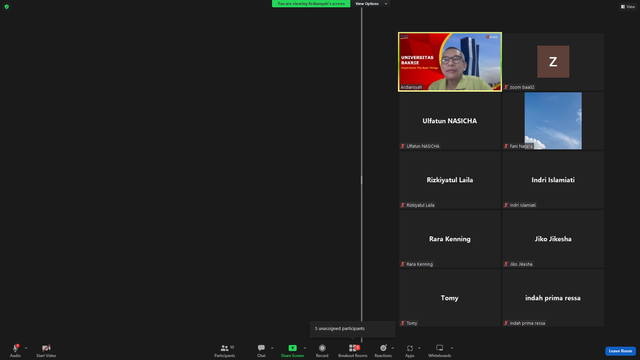Expand share screen options arrow
The width and height of the screenshot is (640, 360).
click(304, 348)
